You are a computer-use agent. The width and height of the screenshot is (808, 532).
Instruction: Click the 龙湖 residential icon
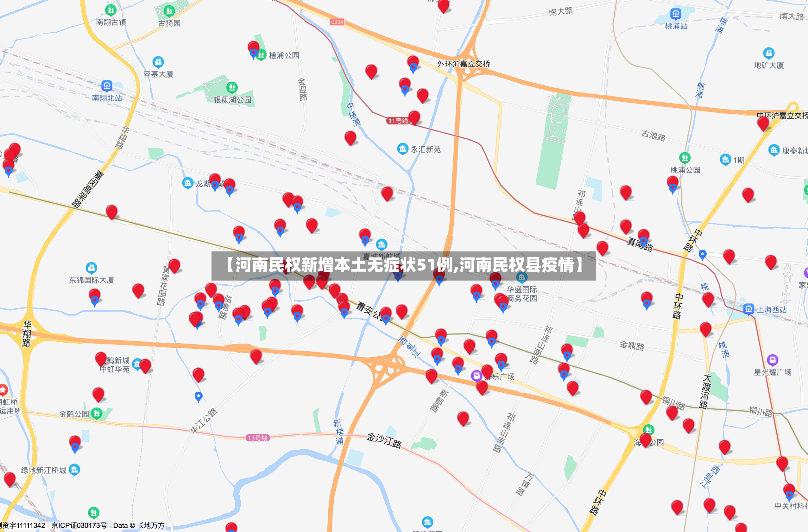point(188,183)
